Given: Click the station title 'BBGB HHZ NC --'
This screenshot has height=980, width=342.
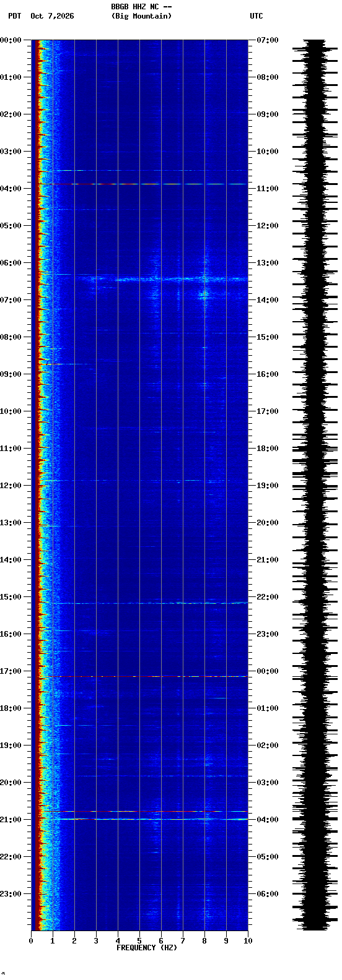Looking at the screenshot, I should [141, 7].
